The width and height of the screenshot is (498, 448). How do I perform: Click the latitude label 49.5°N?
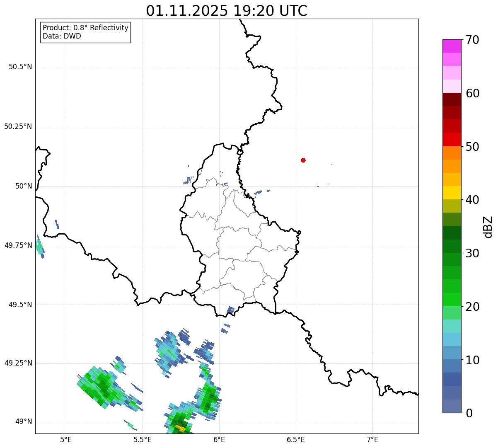[20, 305]
